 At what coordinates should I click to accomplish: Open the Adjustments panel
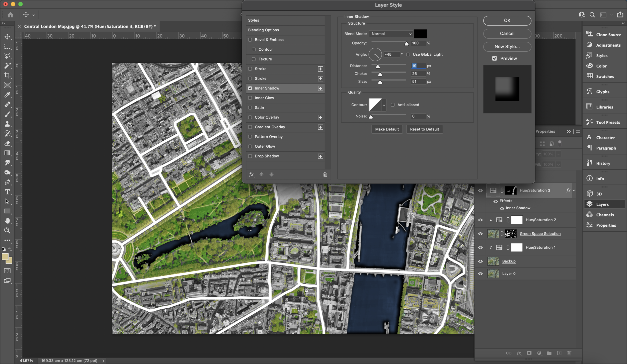(604, 45)
